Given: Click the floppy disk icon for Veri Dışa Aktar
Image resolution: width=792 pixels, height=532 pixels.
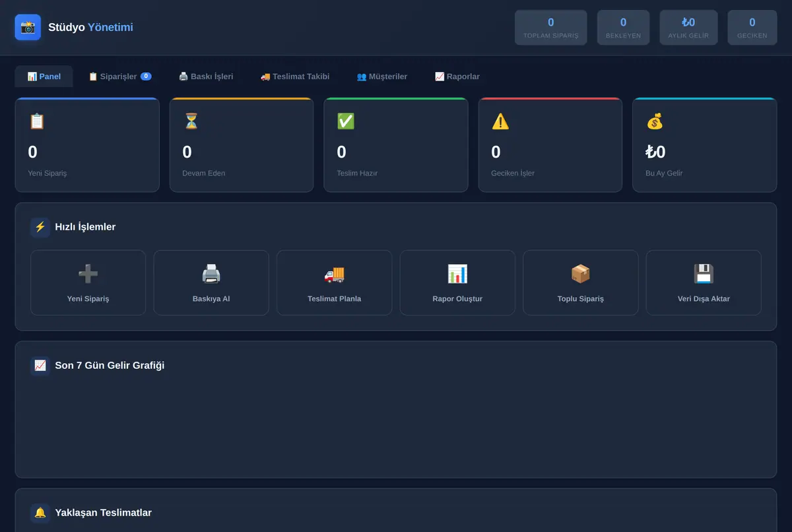Looking at the screenshot, I should pos(704,273).
